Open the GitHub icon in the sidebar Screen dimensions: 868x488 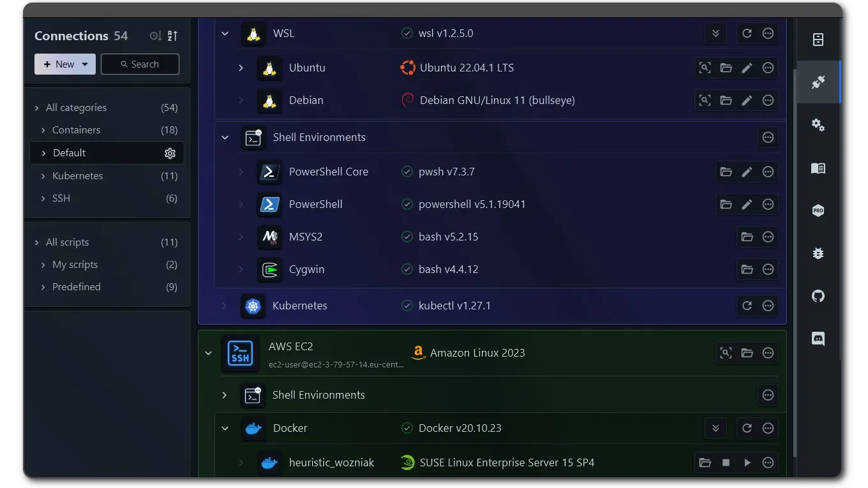coord(818,296)
